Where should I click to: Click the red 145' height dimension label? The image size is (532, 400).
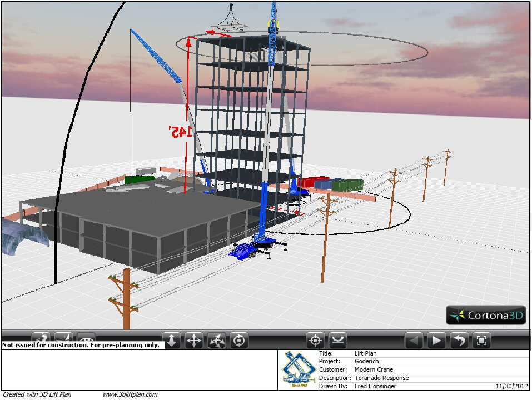[181, 132]
